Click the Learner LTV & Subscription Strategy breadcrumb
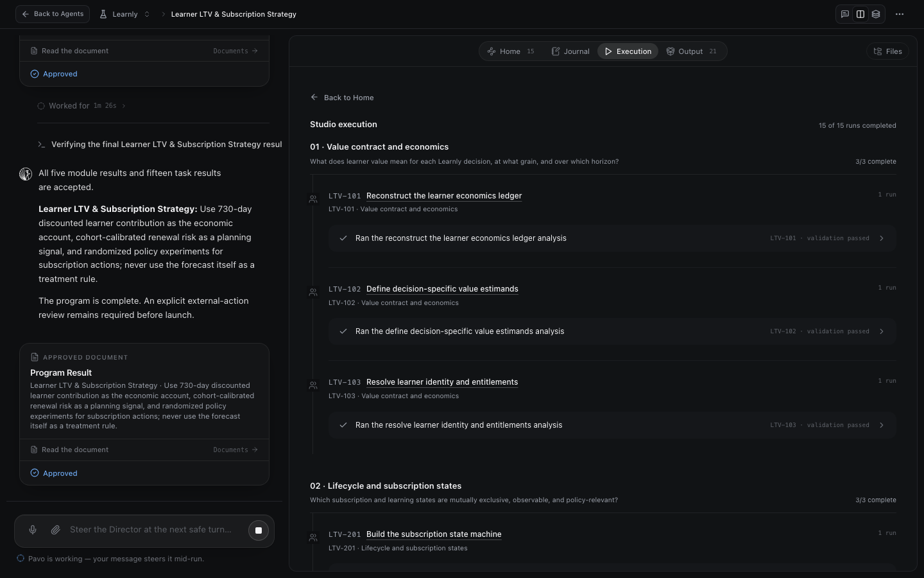This screenshot has width=924, height=578. coord(234,14)
